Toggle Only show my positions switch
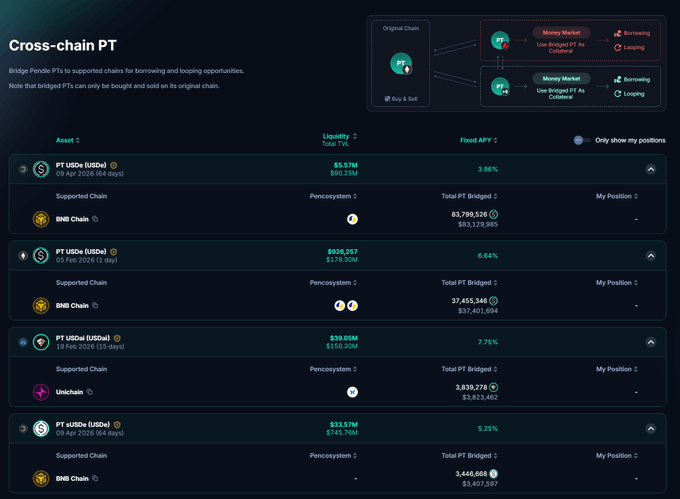 pos(582,140)
